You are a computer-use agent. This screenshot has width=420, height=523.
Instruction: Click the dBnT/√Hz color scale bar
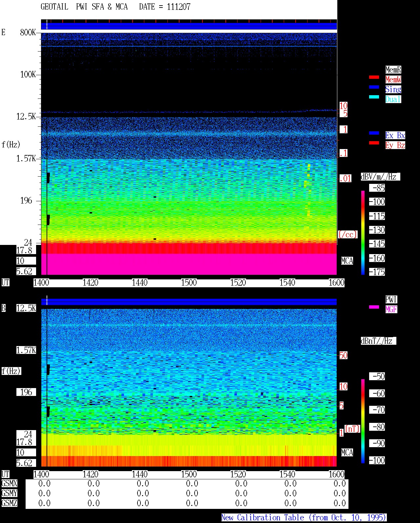click(x=363, y=421)
